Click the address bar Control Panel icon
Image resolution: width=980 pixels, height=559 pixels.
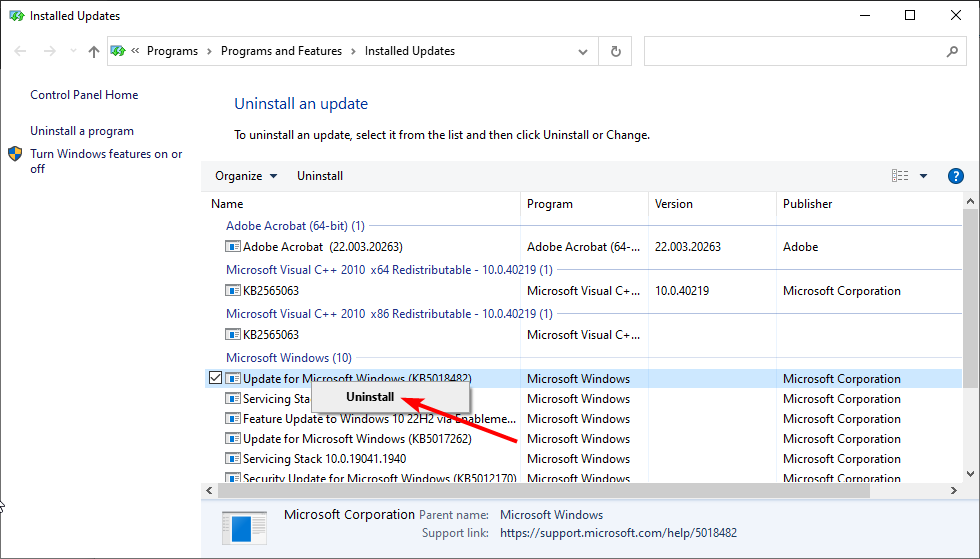(x=118, y=51)
